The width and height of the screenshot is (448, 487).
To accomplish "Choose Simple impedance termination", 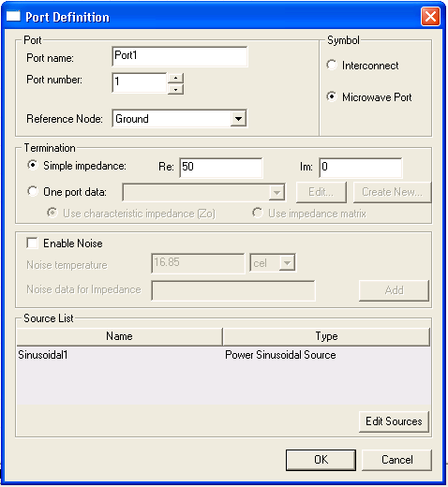I will click(33, 165).
